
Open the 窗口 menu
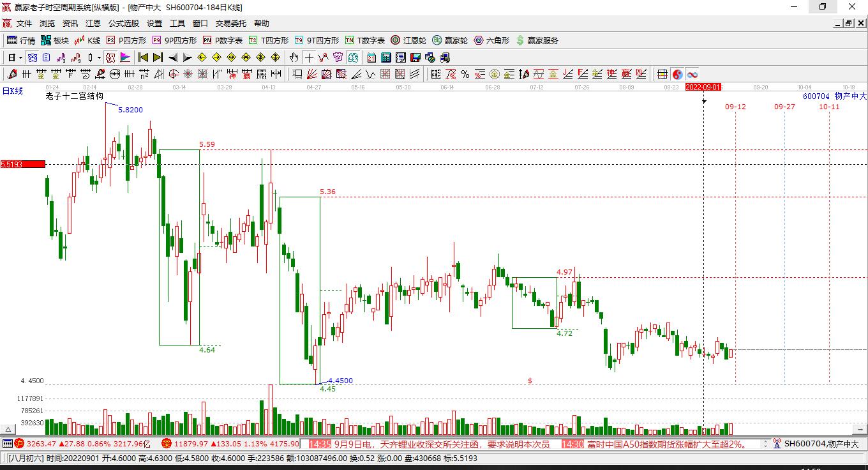tap(200, 24)
